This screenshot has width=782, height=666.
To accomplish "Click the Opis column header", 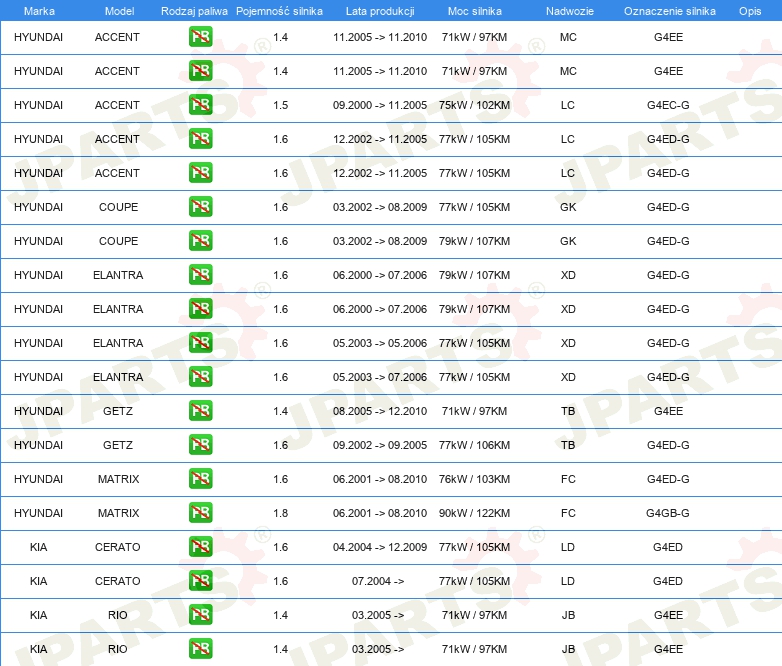I will click(750, 11).
